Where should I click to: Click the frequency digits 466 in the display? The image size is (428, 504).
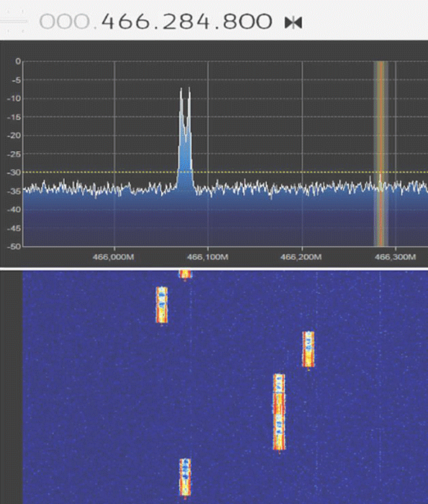[125, 22]
